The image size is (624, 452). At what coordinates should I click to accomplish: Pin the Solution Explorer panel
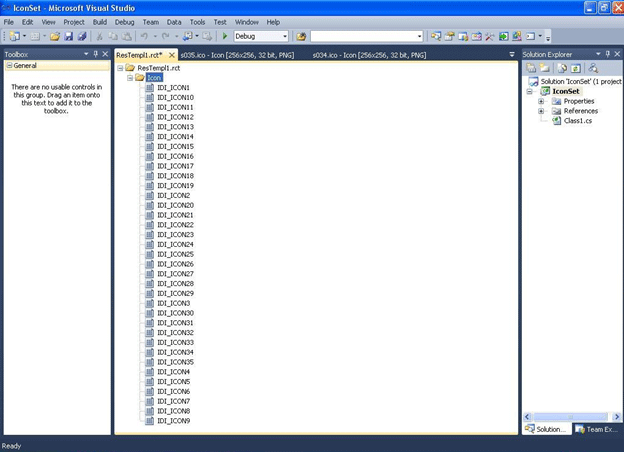[607, 54]
